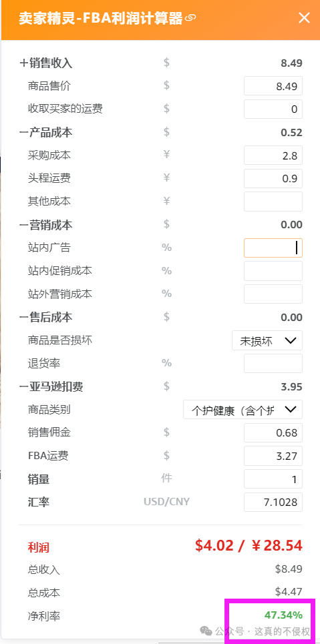The width and height of the screenshot is (320, 644).
Task: Select the 站内促销成本 input box
Action: pyautogui.click(x=273, y=271)
